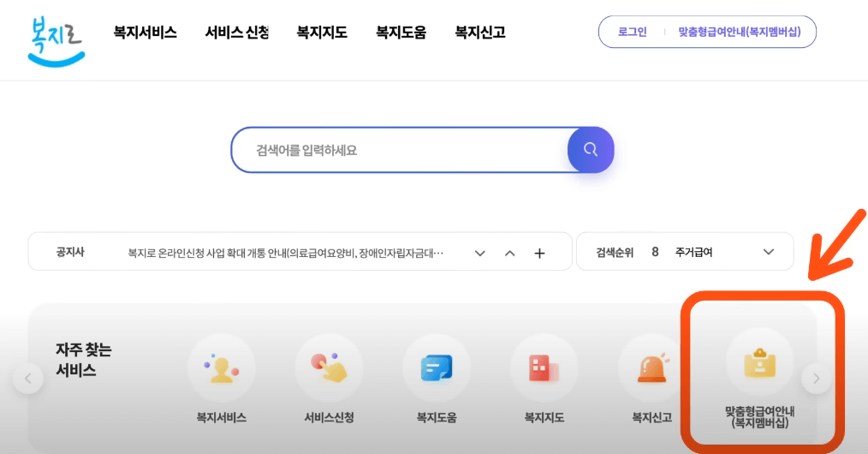868x454 pixels.
Task: Open the 복지서비스 top menu
Action: (145, 32)
